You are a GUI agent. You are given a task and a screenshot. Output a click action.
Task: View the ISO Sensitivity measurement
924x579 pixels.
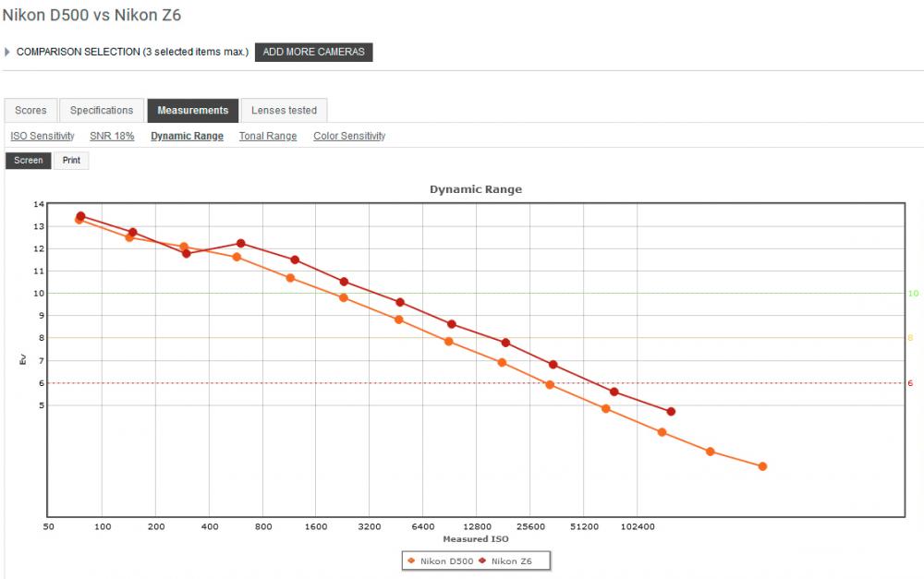43,136
